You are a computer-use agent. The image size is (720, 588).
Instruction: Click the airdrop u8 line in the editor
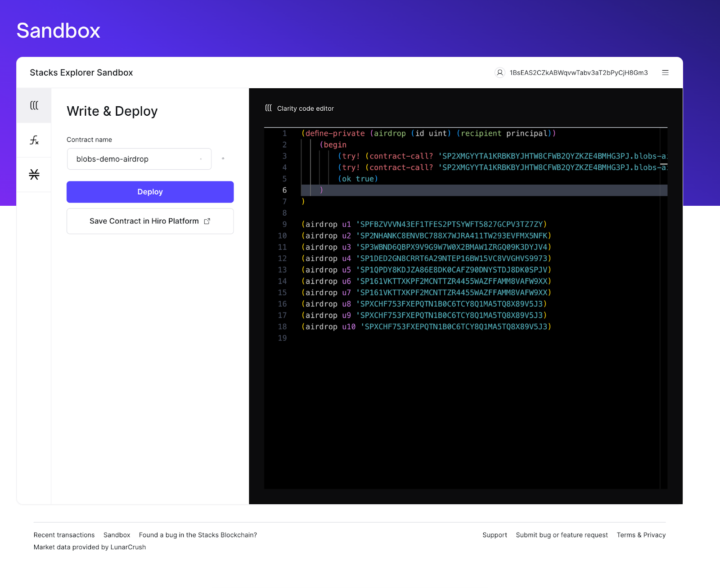point(424,304)
